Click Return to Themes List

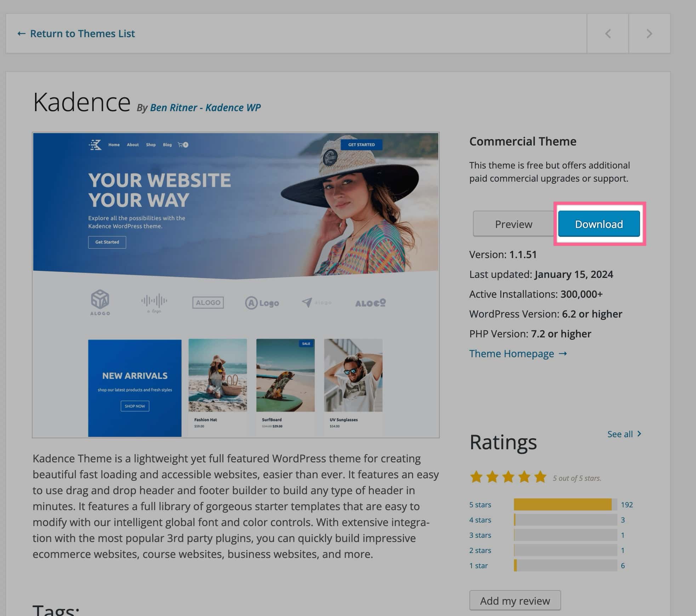click(x=82, y=33)
